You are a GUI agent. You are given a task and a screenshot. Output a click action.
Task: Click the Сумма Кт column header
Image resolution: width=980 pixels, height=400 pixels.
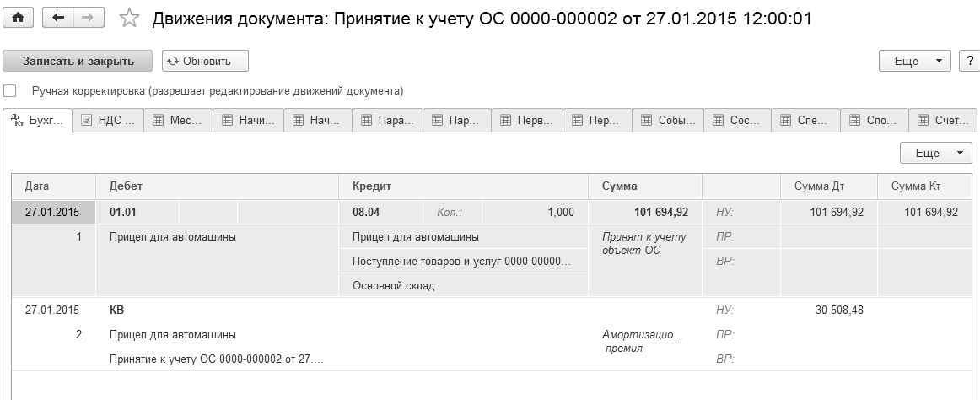924,186
